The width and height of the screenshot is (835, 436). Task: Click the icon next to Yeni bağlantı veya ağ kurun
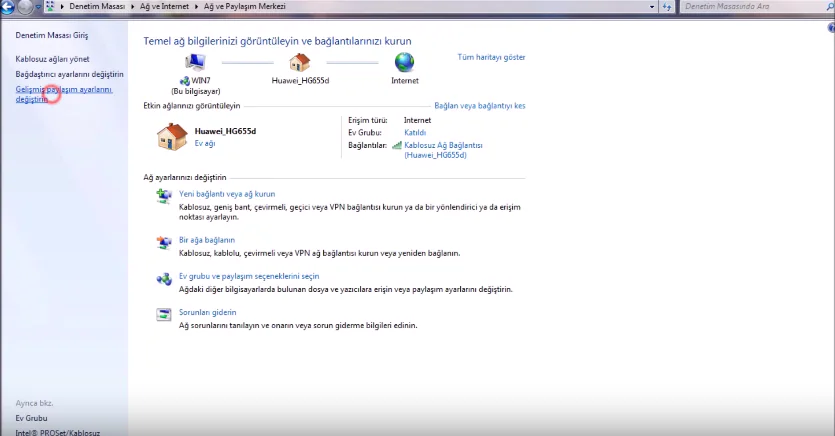[x=163, y=196]
